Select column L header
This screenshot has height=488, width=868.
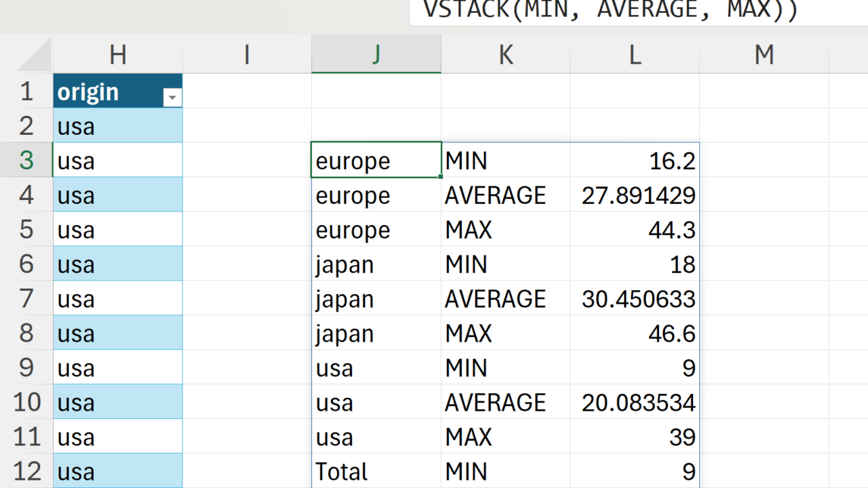[x=635, y=54]
